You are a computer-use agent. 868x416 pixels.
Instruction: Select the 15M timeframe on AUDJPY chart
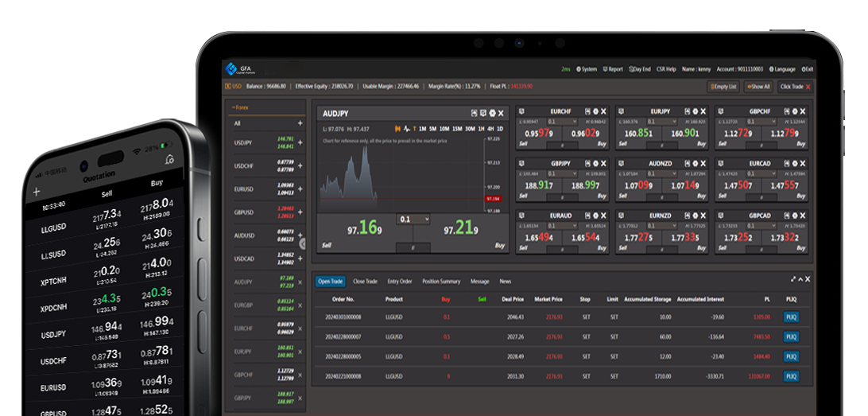(x=457, y=129)
